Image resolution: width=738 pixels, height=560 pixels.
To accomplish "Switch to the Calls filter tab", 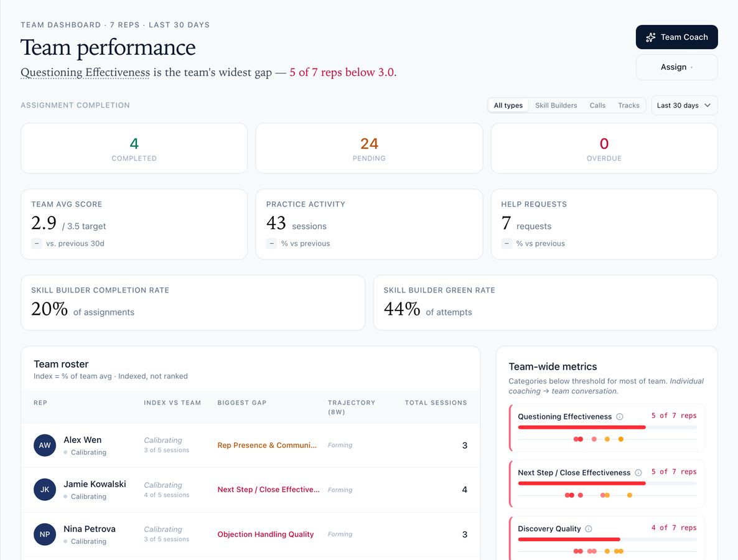I will pos(597,105).
